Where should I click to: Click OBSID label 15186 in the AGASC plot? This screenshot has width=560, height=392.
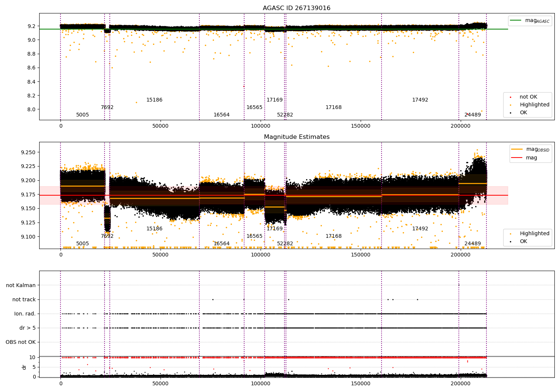(154, 100)
